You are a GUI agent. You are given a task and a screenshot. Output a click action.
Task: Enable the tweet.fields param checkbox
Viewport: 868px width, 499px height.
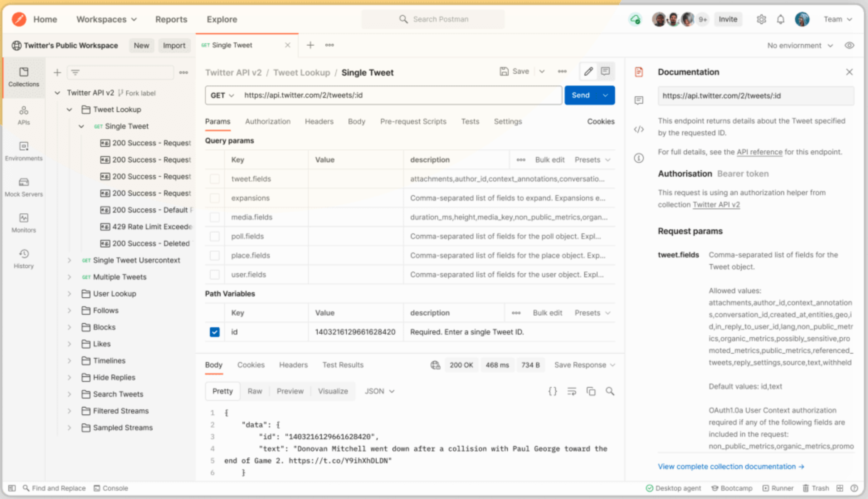click(215, 179)
